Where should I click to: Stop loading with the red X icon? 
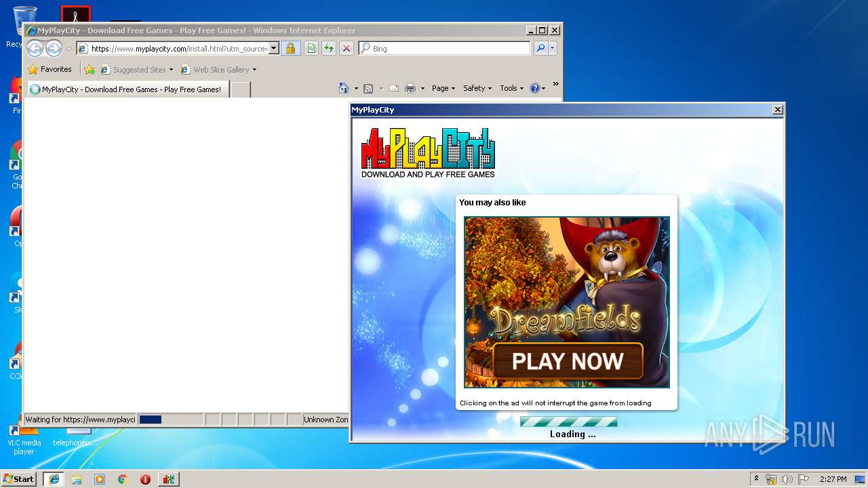coord(347,48)
